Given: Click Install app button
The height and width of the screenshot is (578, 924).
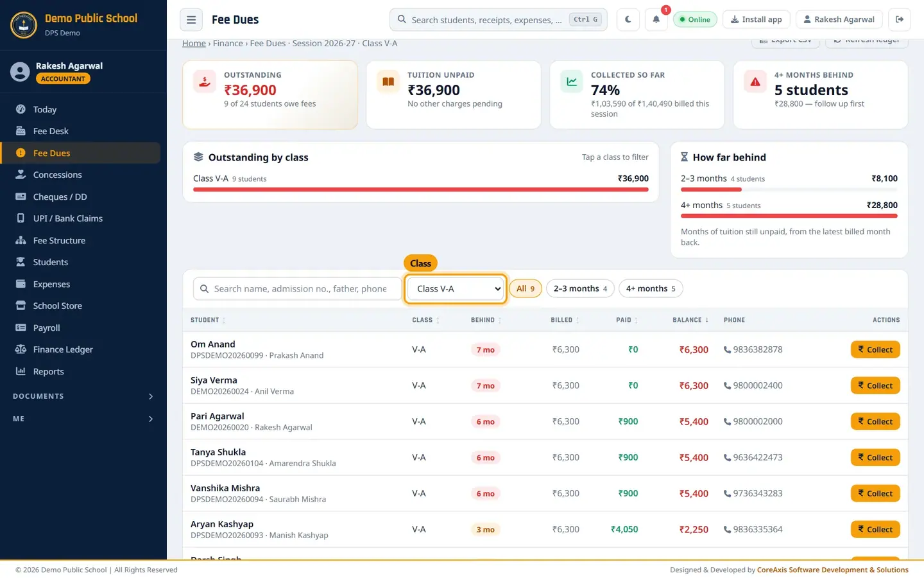Looking at the screenshot, I should (757, 20).
